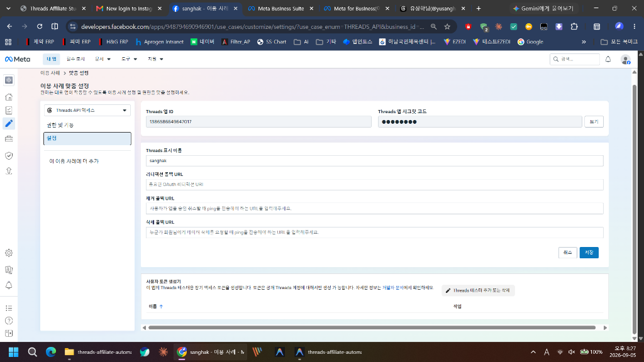Image resolution: width=644 pixels, height=362 pixels.
Task: Open the browser extensions puzzle icon
Action: 574,26
